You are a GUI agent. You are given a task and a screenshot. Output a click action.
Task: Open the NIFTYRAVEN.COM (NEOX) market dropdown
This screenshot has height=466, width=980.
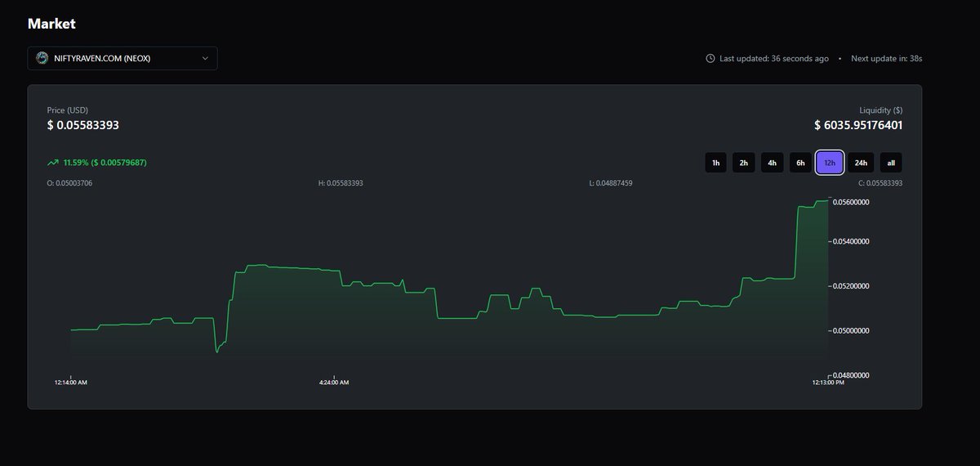tap(122, 58)
